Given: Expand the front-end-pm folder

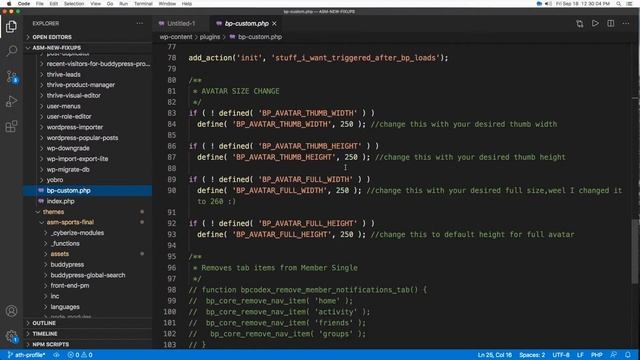Looking at the screenshot, I should (88, 286).
